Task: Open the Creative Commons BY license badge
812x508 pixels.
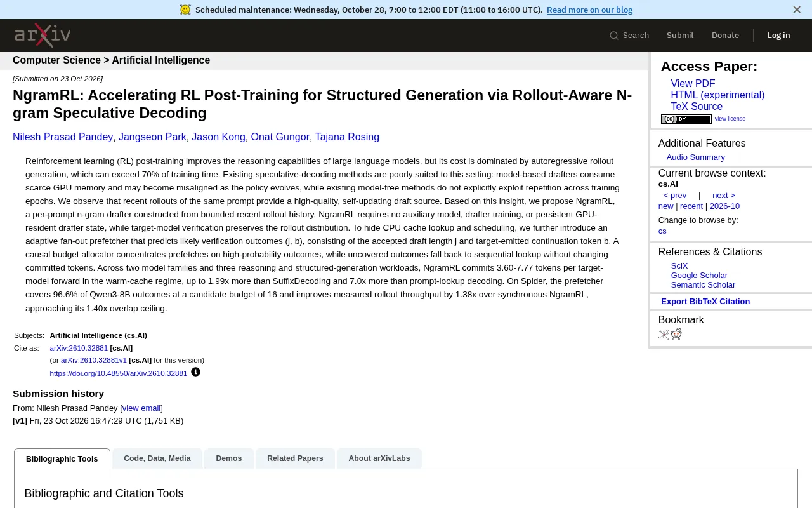Action: point(686,119)
